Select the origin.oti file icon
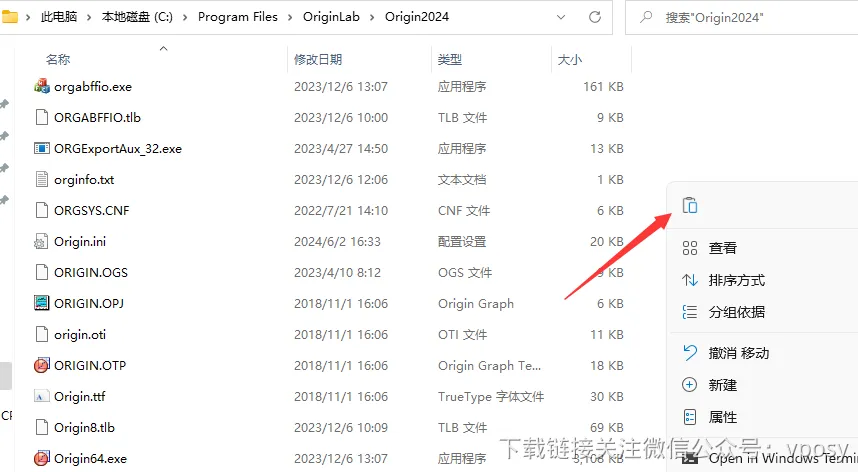Image resolution: width=858 pixels, height=472 pixels. [42, 334]
